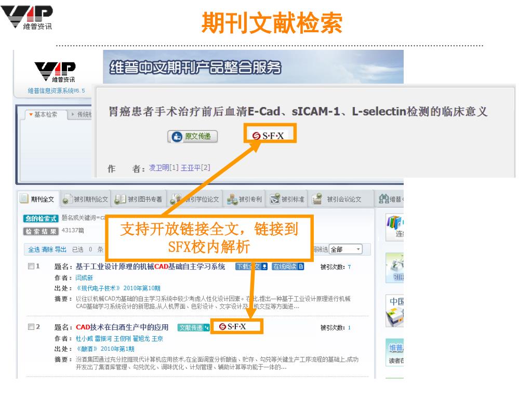Image resolution: width=532 pixels, height=399 pixels.
Task: Open cited count 1 for result 2
Action: coord(349,328)
